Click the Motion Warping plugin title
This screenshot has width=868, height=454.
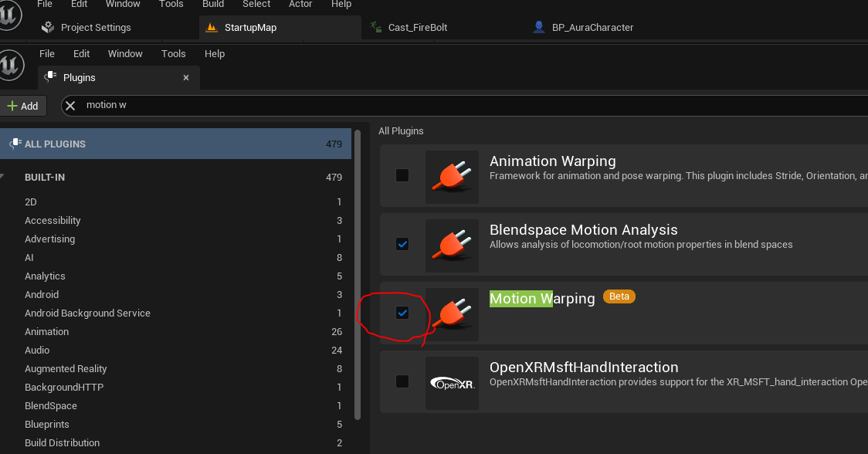[542, 299]
